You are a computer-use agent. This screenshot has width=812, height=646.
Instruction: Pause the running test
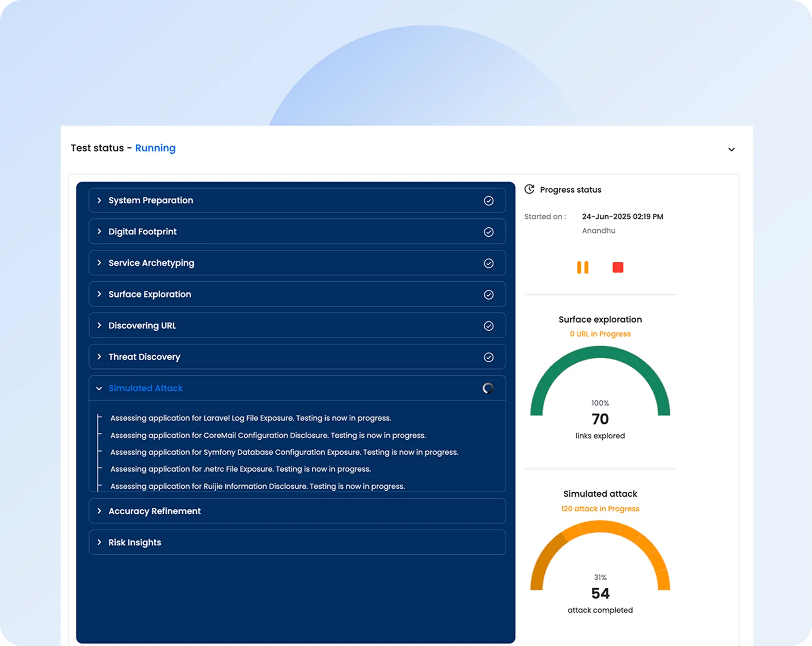click(x=582, y=267)
